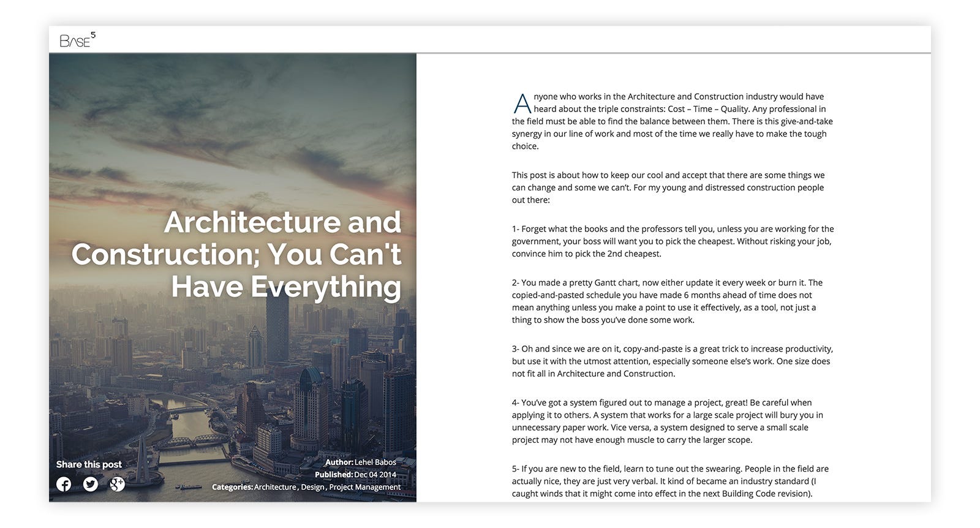Share this post on Facebook
This screenshot has height=528, width=980.
pyautogui.click(x=64, y=485)
